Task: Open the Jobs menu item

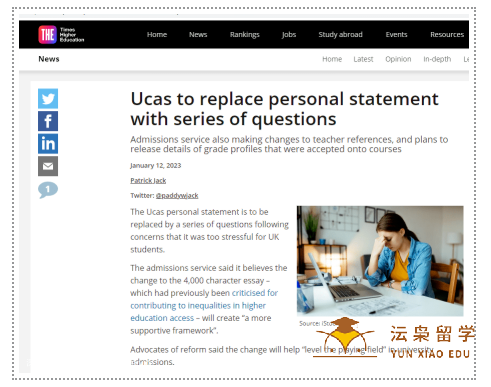Action: click(x=289, y=34)
